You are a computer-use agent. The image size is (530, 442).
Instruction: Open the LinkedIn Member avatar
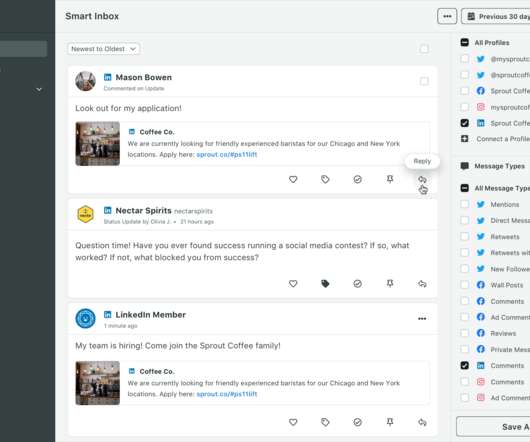(x=85, y=318)
